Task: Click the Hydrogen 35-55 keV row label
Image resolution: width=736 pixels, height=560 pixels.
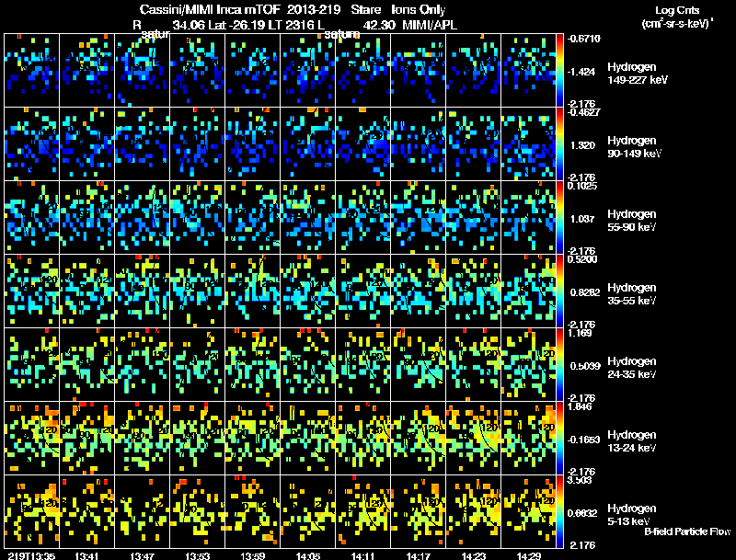Action: [632, 293]
